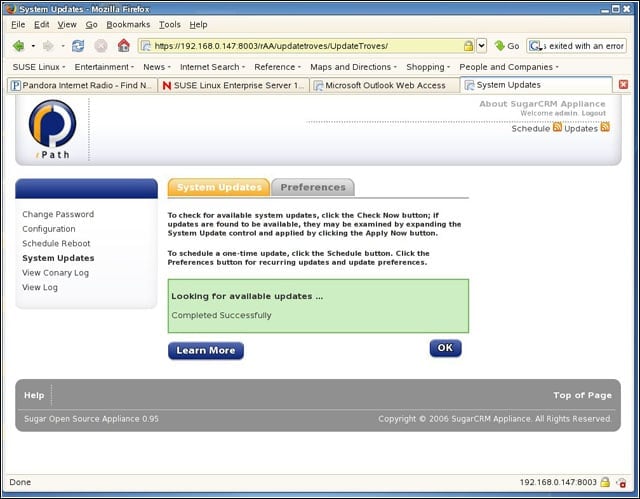Image resolution: width=640 pixels, height=499 pixels.
Task: Open forward history dropdown arrow
Action: (63, 46)
